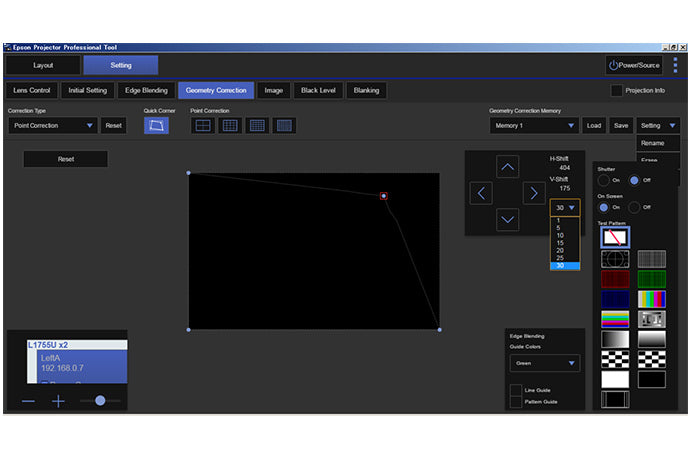Tick the Projection Info checkbox
The image size is (690, 460).
click(617, 90)
